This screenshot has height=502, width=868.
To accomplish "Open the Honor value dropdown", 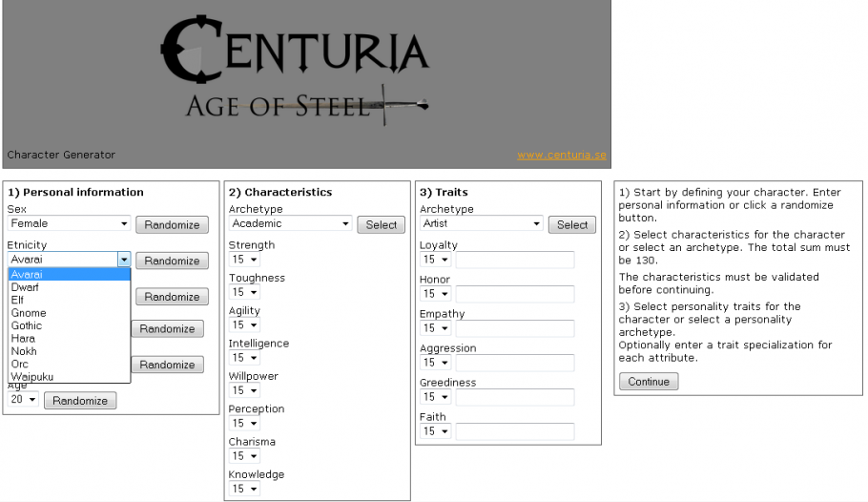I will click(x=435, y=294).
